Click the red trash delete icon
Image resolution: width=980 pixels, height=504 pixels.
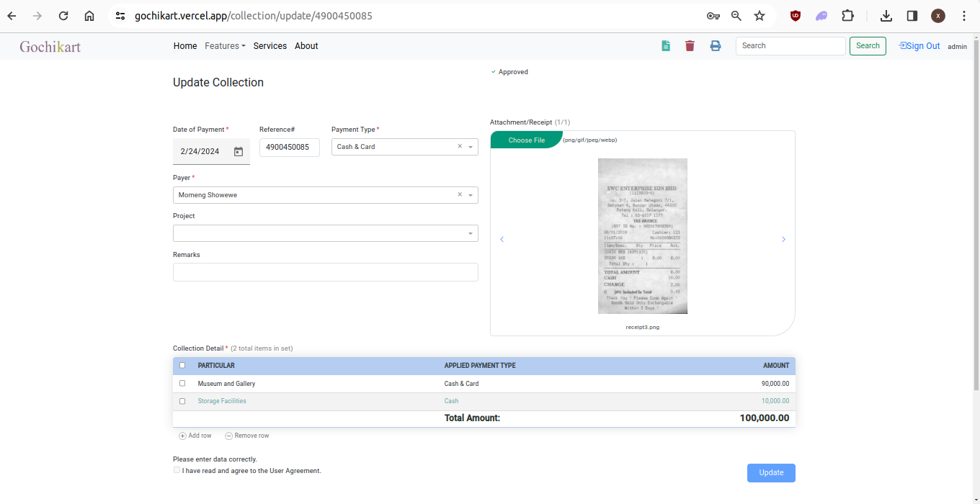690,46
